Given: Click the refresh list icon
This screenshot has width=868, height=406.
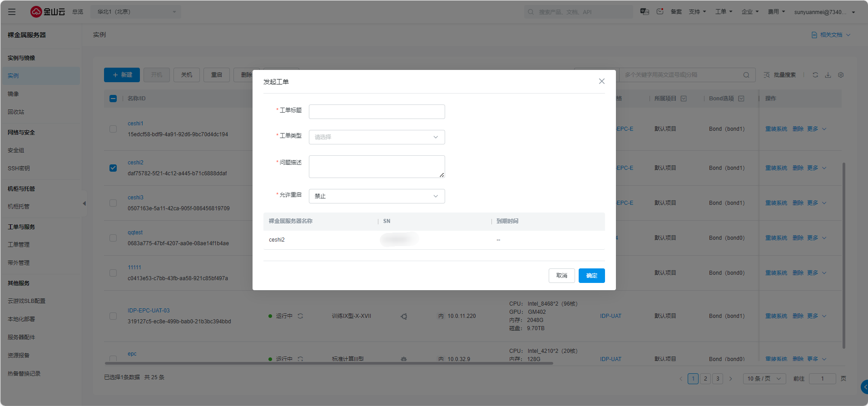Looking at the screenshot, I should coord(815,75).
